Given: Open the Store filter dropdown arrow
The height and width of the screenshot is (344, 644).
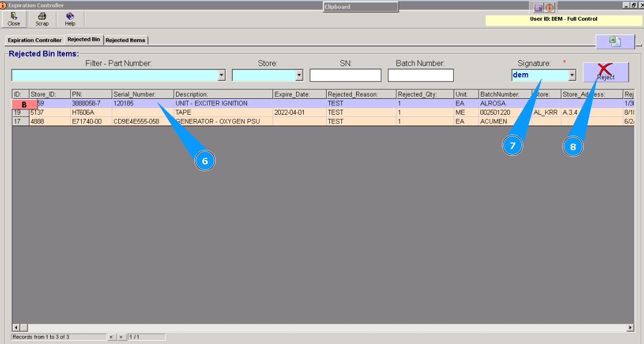Looking at the screenshot, I should pyautogui.click(x=299, y=75).
